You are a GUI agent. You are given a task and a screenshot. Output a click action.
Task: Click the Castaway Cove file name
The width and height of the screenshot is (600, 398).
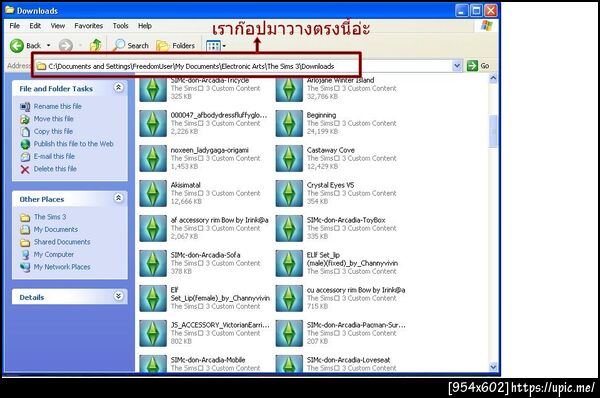[x=331, y=150]
